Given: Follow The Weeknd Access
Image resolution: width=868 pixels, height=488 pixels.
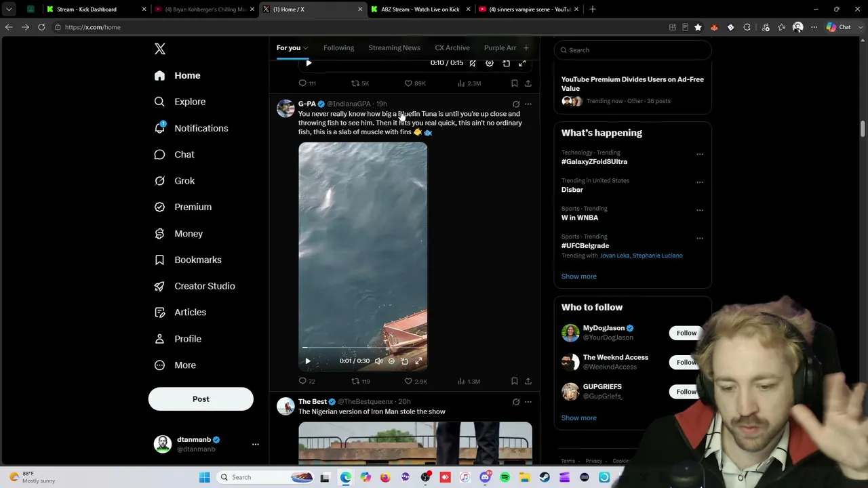Looking at the screenshot, I should click(686, 362).
